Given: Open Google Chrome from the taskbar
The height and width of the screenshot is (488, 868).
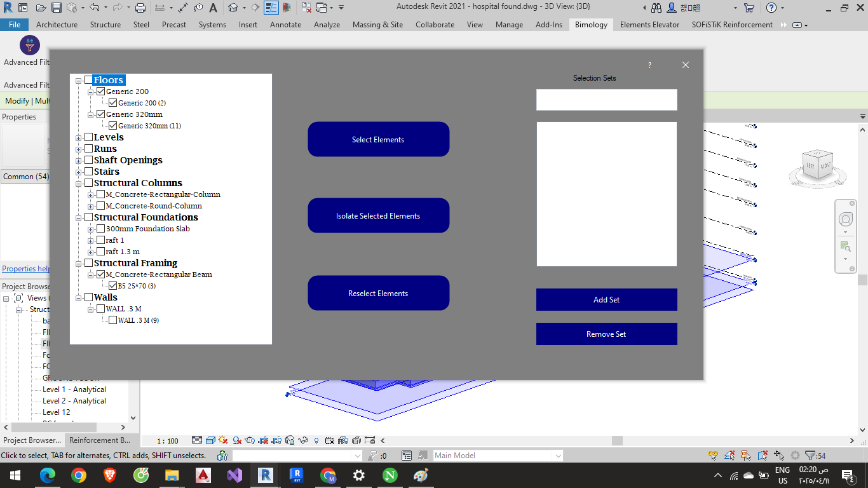Looking at the screenshot, I should 79,475.
